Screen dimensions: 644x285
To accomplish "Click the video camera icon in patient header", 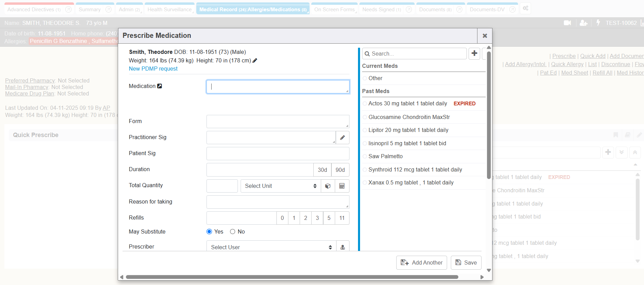I will tap(567, 23).
